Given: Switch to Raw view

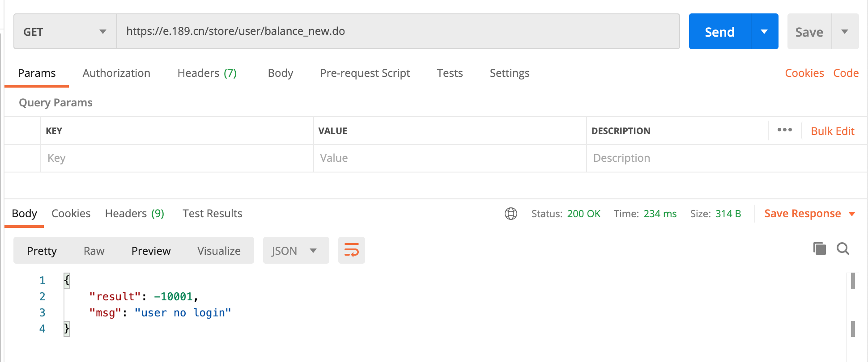Looking at the screenshot, I should (94, 251).
